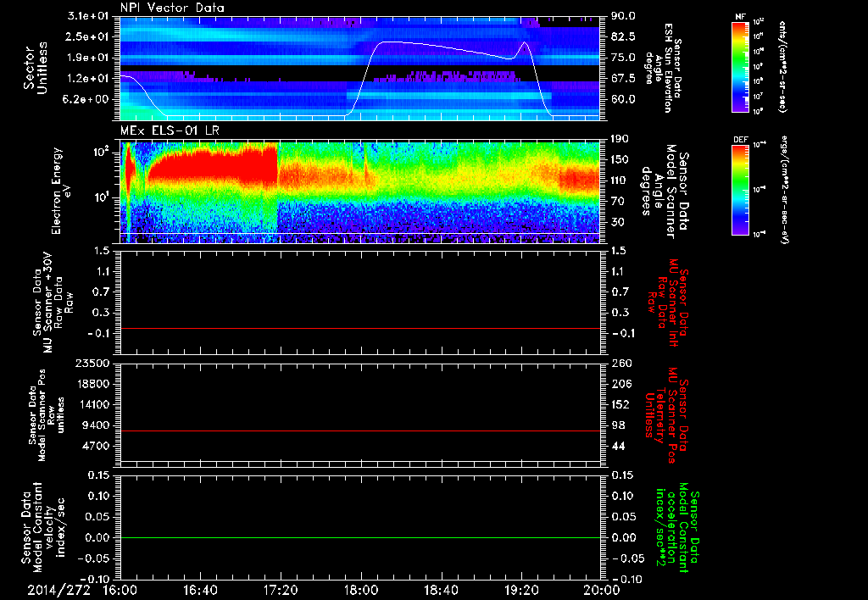This screenshot has height=600, width=868.
Task: Click the "4700" scanner position tick
Action: click(97, 446)
